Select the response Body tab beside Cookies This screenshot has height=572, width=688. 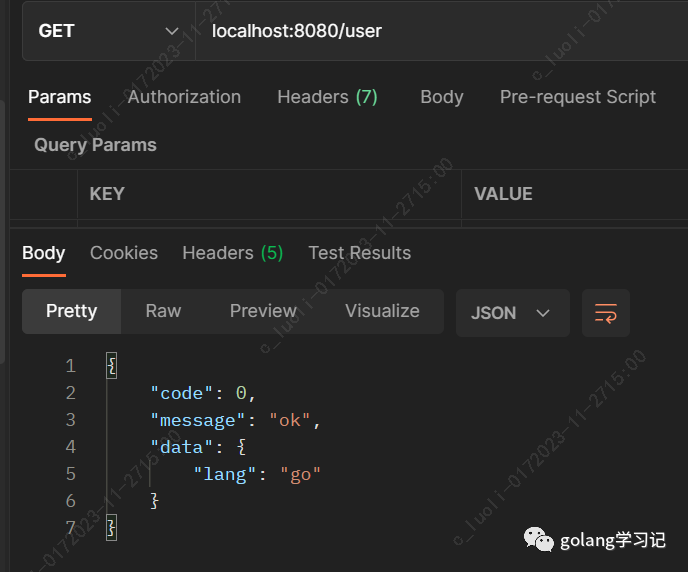[44, 253]
